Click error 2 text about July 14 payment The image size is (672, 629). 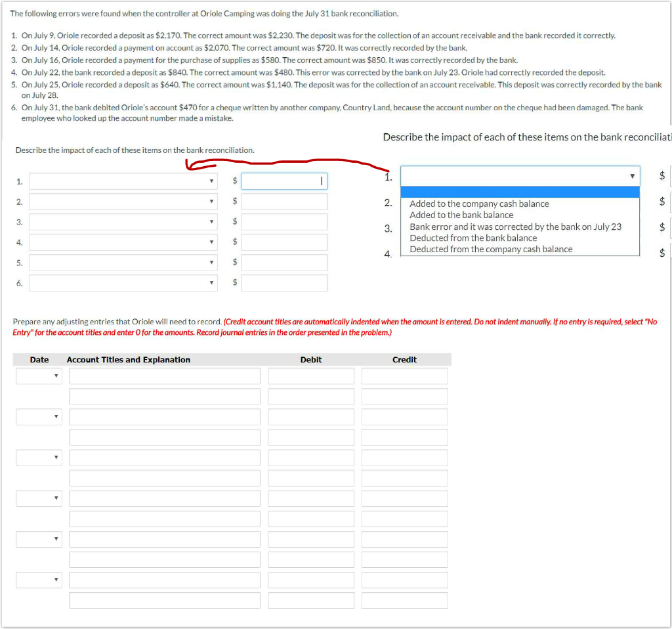click(x=244, y=47)
